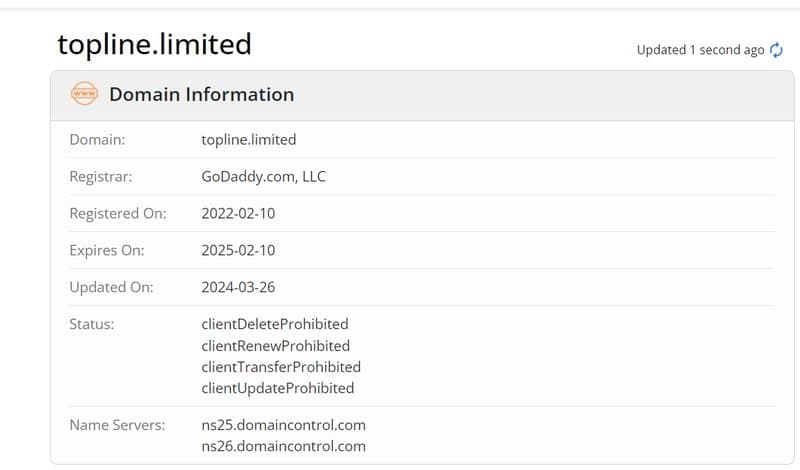Image resolution: width=800 pixels, height=470 pixels.
Task: Click the topline.limited page heading
Action: pyautogui.click(x=154, y=45)
